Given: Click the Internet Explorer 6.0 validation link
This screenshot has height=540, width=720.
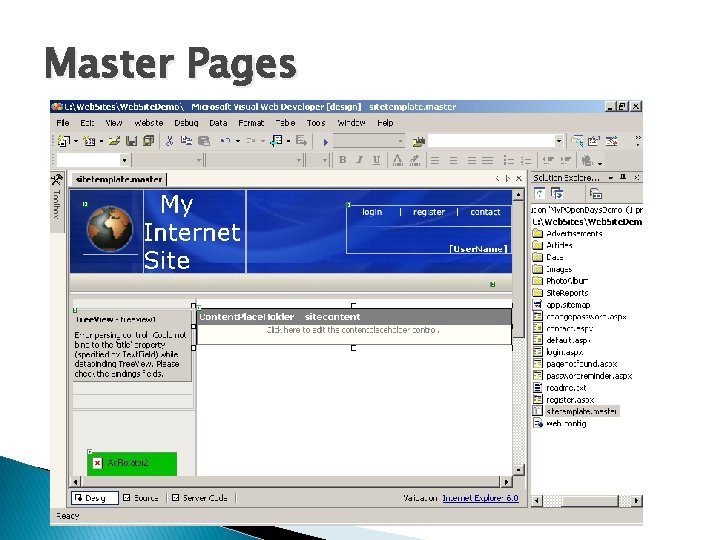Looking at the screenshot, I should [480, 498].
